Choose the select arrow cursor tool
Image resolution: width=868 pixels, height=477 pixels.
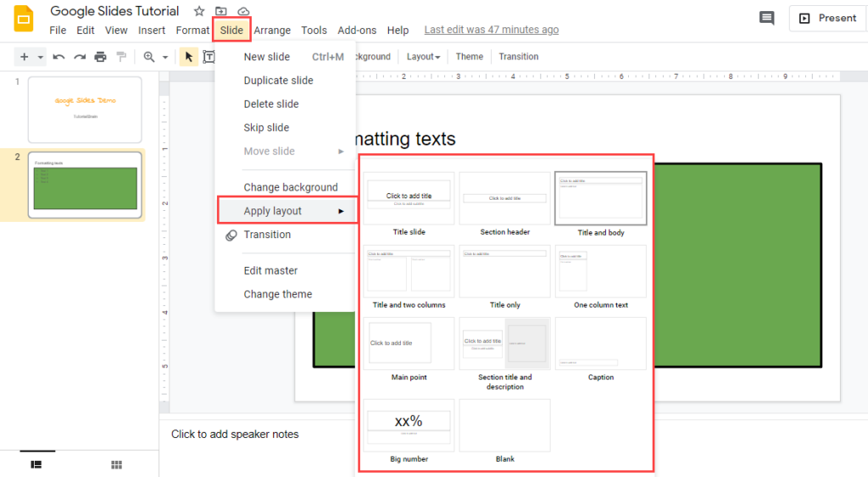click(x=189, y=57)
